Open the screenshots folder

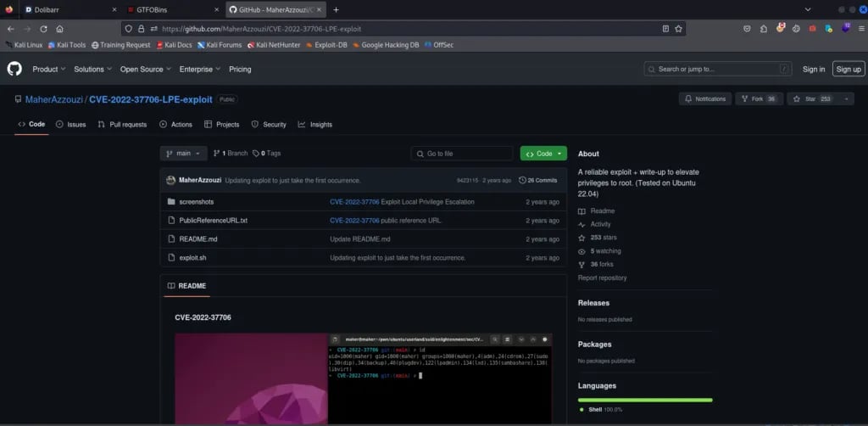click(x=197, y=202)
